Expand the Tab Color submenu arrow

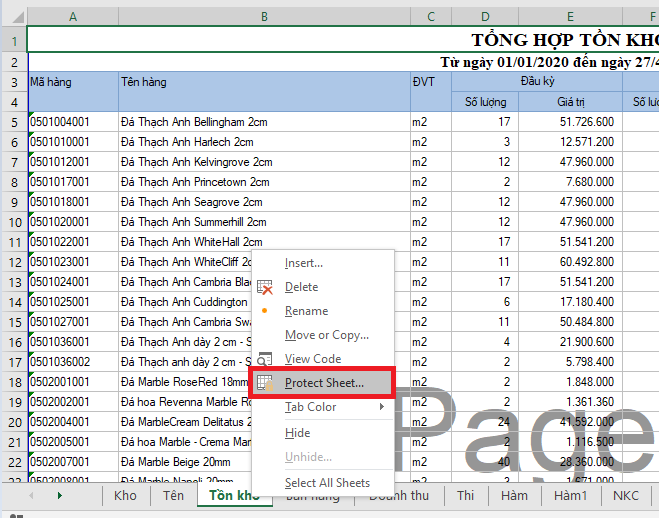(x=380, y=407)
